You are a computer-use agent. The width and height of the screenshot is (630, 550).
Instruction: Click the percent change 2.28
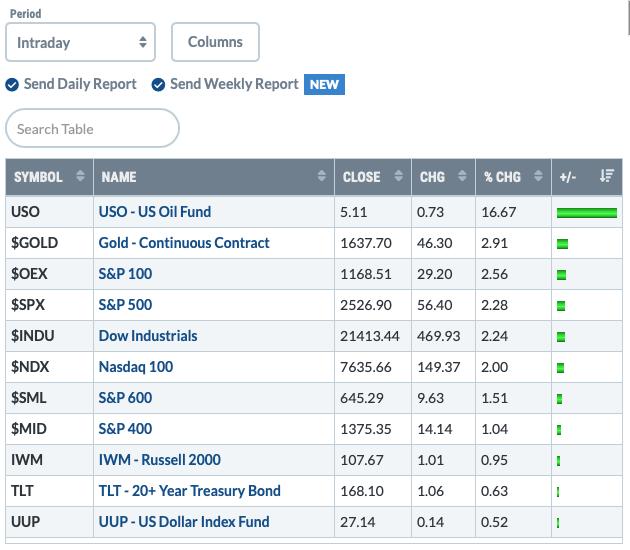494,305
